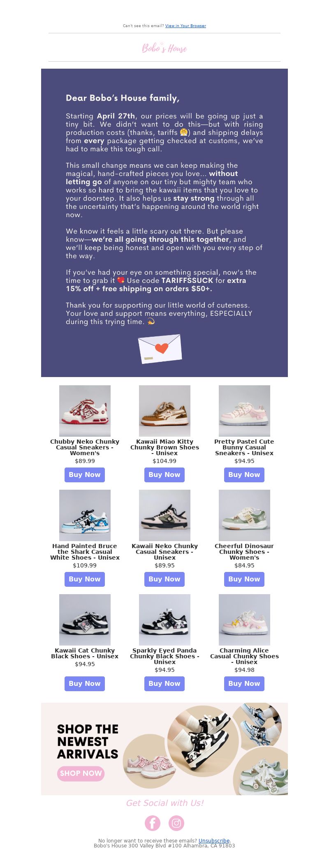Click Shop Now on newest arrivals banner
The image size is (329, 868).
[x=81, y=773]
